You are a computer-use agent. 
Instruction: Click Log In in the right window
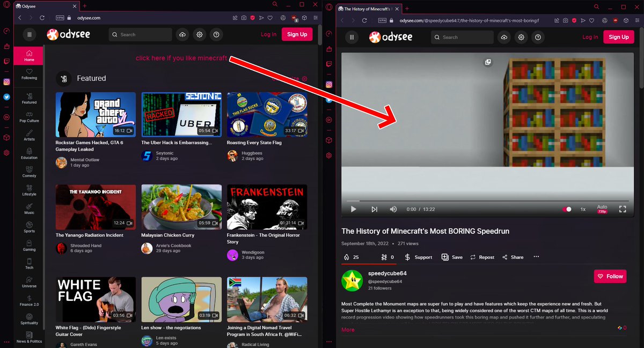[590, 37]
